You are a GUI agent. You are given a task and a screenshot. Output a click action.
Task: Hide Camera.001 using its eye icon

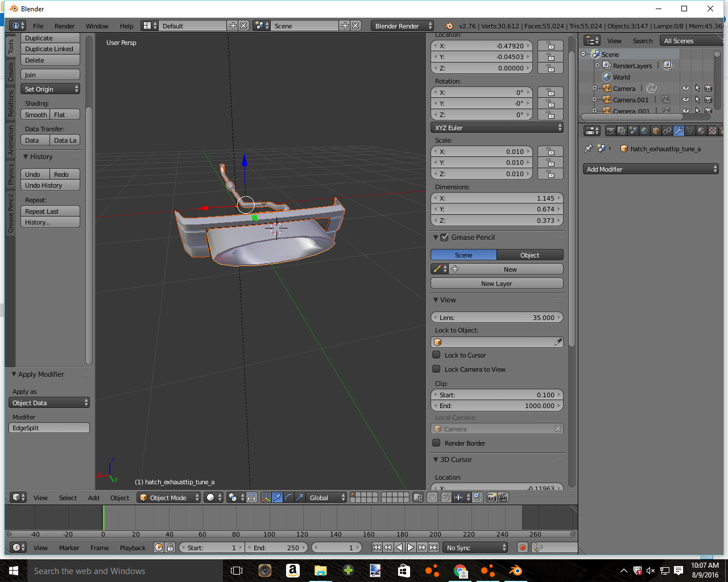point(686,100)
